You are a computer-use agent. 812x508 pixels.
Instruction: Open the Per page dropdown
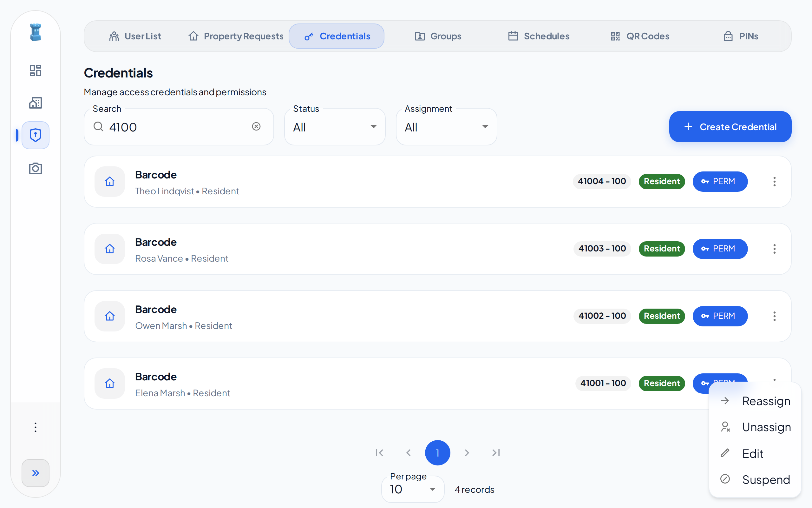click(413, 489)
